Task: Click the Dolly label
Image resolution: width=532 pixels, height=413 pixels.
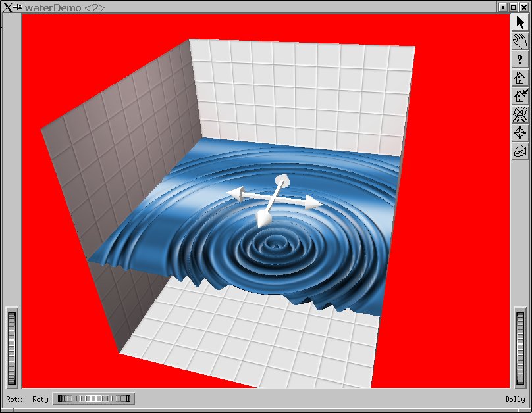Action: (515, 399)
